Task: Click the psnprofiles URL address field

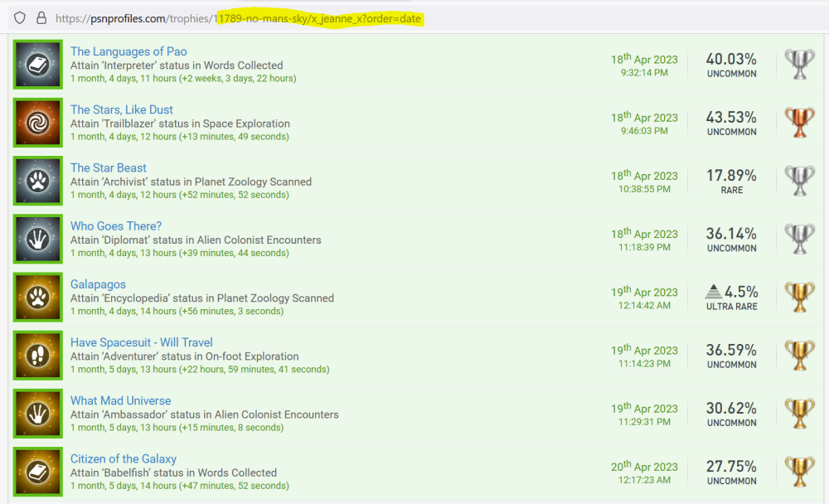Action: [x=240, y=18]
